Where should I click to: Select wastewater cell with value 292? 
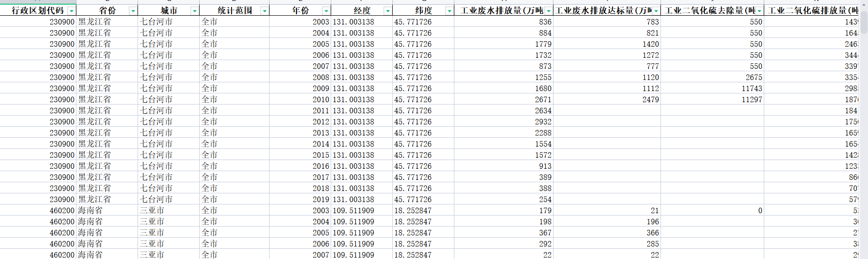[x=503, y=244]
